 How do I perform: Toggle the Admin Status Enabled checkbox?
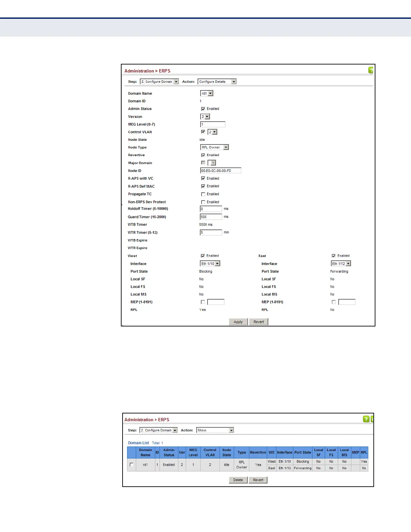[203, 109]
